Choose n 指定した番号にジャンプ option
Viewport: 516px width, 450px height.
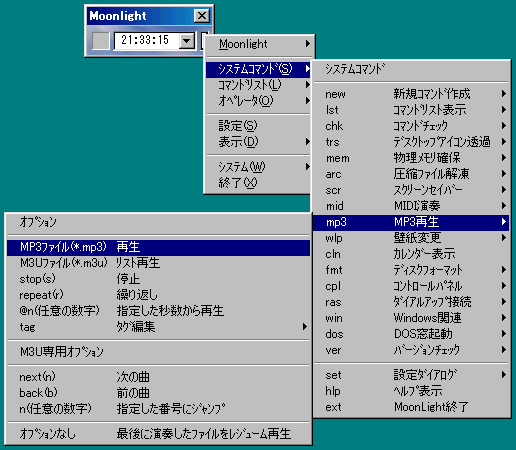pyautogui.click(x=158, y=409)
